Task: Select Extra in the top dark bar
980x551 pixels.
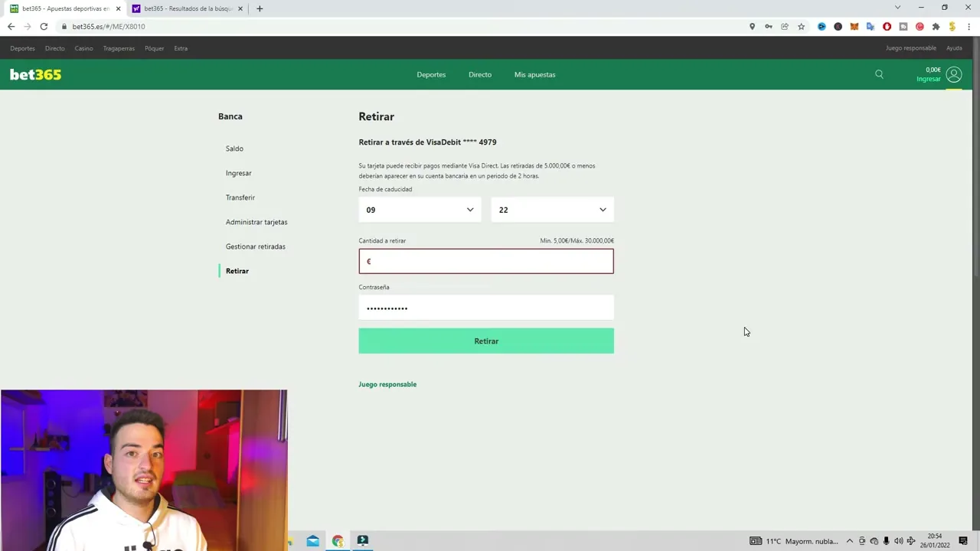Action: [x=181, y=48]
